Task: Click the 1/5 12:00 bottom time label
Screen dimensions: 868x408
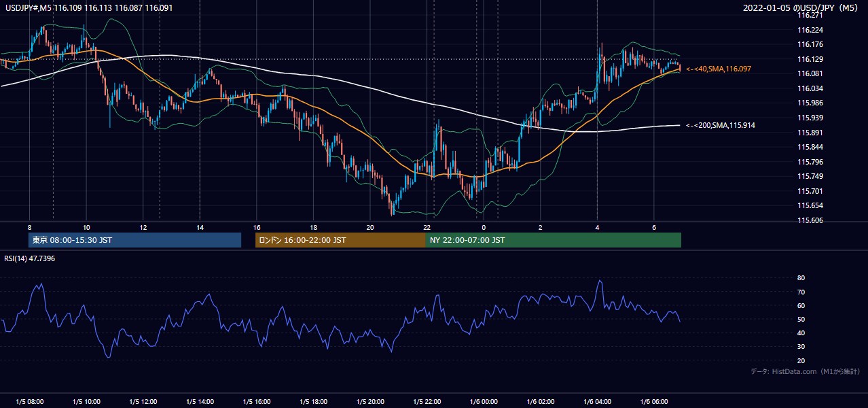Action: (x=143, y=402)
